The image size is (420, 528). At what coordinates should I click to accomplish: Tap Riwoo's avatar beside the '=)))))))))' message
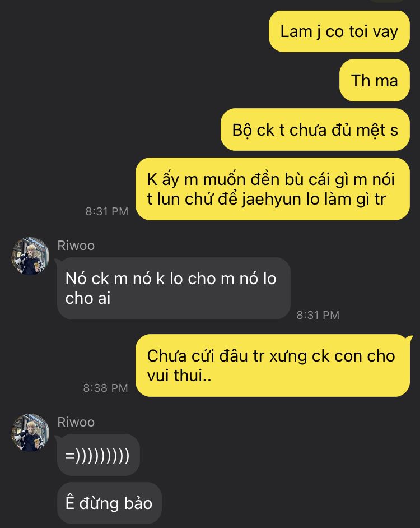click(30, 432)
